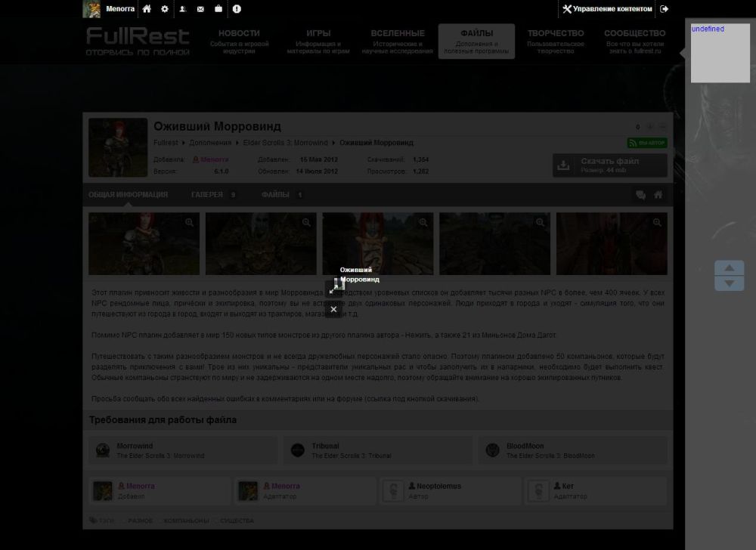This screenshot has height=550, width=756.
Task: Click the Скачать файл download button
Action: point(610,165)
